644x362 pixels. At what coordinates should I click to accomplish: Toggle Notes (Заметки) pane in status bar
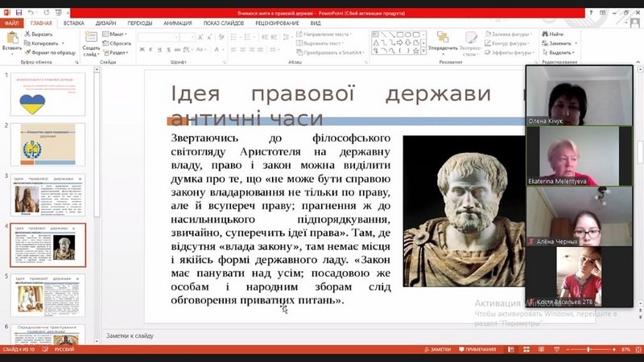pyautogui.click(x=437, y=349)
